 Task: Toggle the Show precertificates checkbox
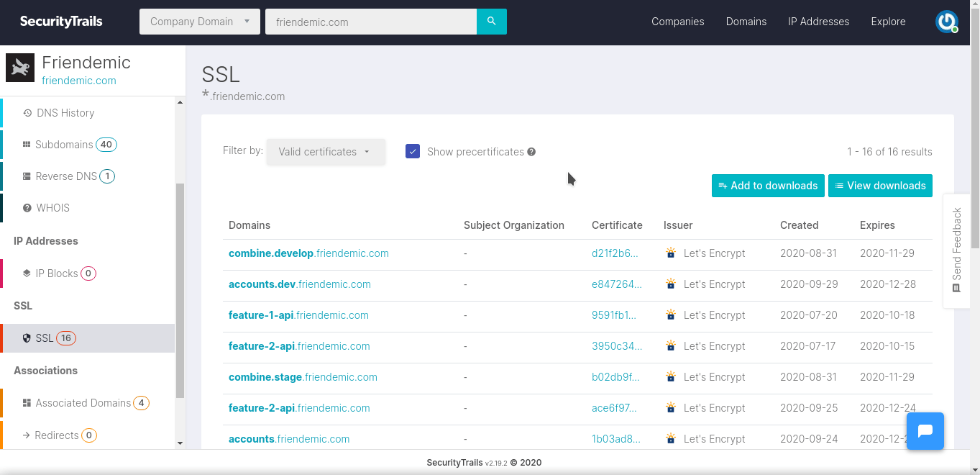[x=413, y=151]
